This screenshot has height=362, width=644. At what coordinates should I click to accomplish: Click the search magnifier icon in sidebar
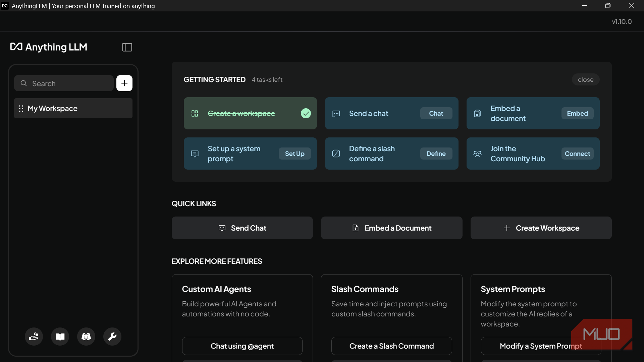tap(23, 83)
